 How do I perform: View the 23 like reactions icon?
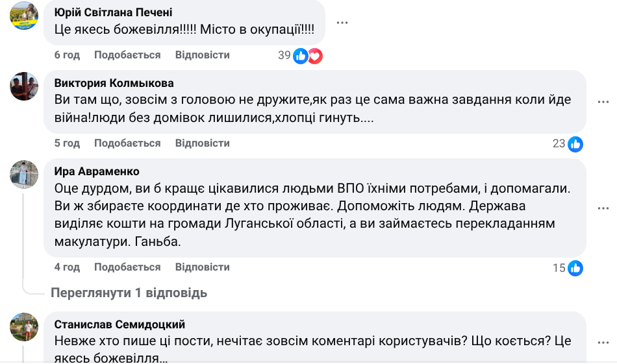click(575, 144)
